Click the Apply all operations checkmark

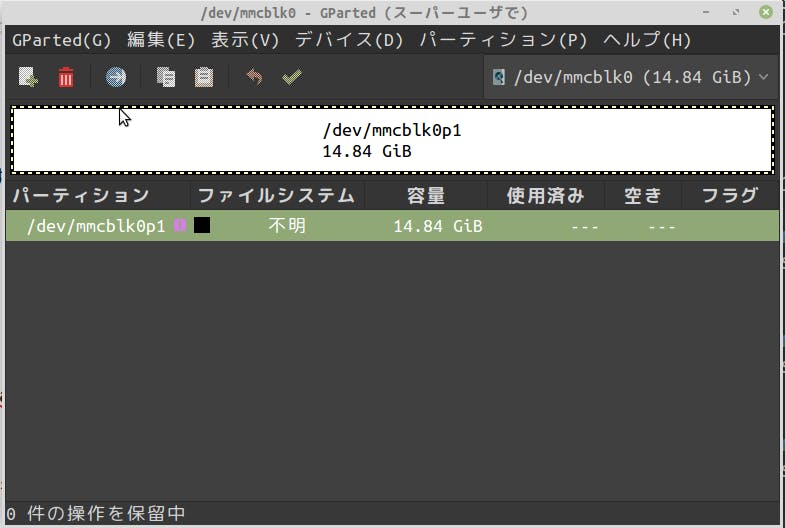coord(292,77)
